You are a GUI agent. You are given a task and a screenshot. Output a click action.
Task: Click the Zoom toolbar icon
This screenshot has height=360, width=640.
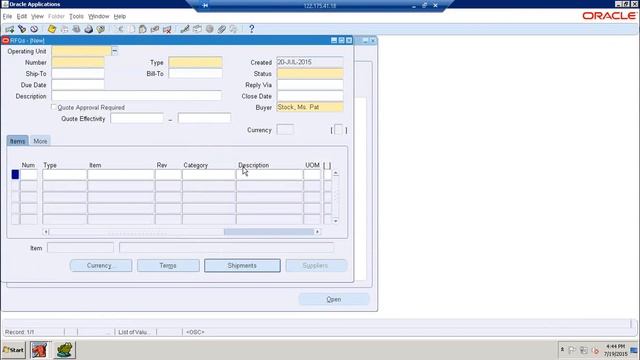tap(197, 29)
